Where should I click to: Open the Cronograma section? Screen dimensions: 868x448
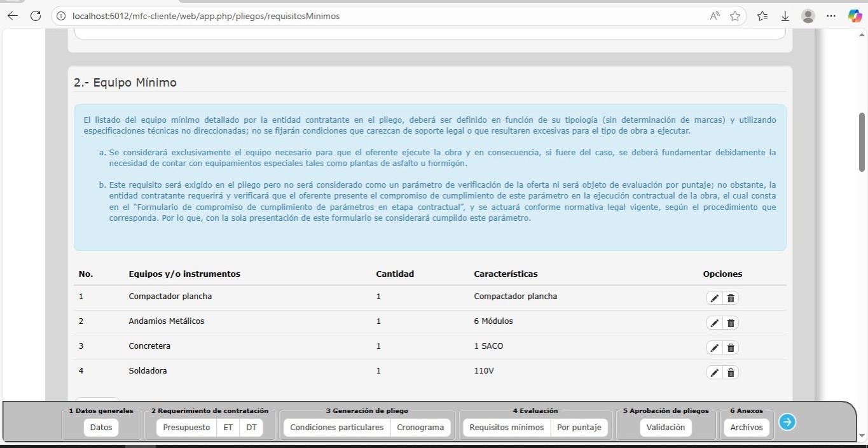click(x=420, y=428)
